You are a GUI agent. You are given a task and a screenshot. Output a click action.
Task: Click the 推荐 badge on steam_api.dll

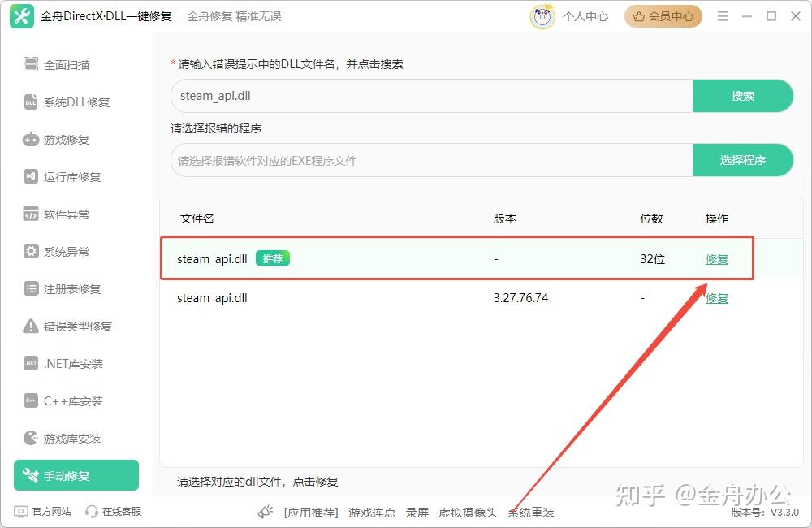(x=272, y=258)
